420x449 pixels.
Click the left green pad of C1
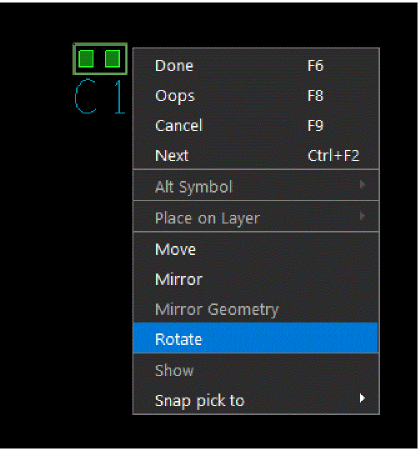click(86, 59)
